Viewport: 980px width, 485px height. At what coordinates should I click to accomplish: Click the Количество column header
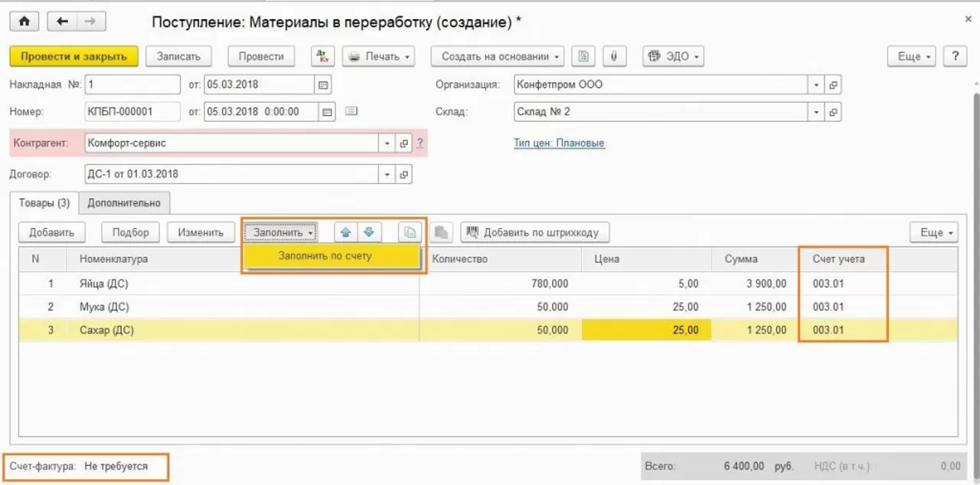pyautogui.click(x=500, y=259)
